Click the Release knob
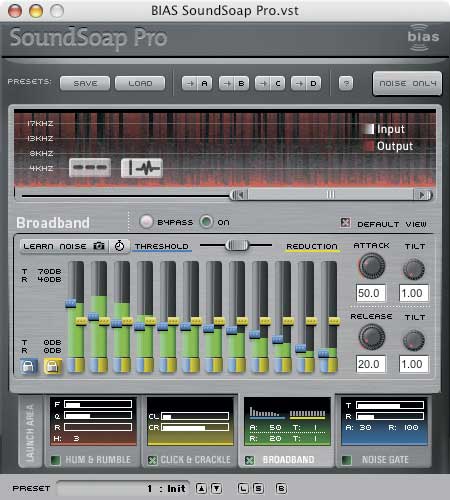This screenshot has height=500, width=450. 372,337
